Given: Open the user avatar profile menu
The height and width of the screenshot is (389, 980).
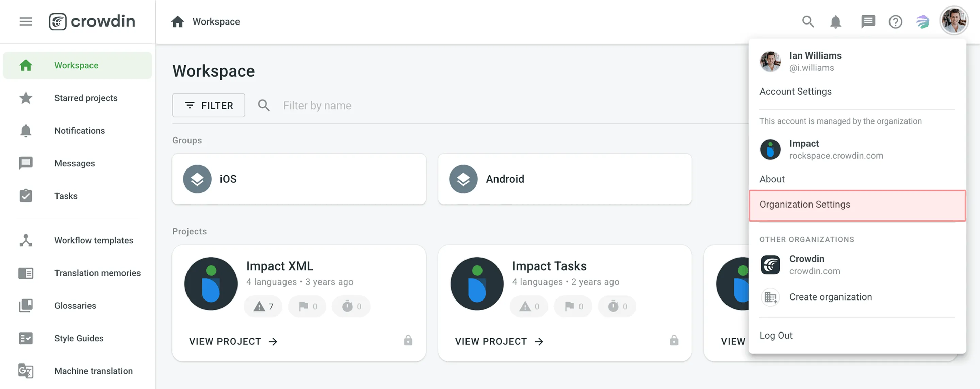Looking at the screenshot, I should 954,21.
